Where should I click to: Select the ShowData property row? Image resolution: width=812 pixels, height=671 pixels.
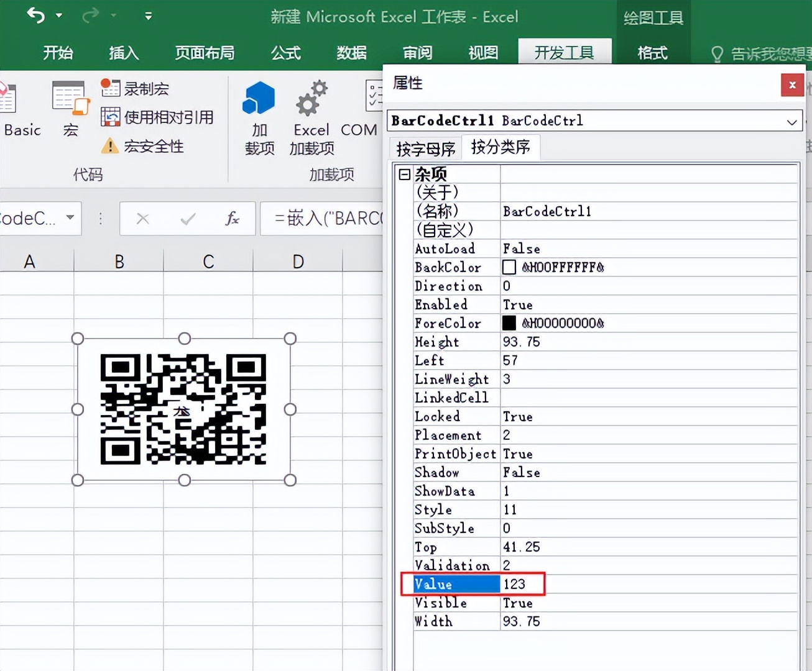[x=606, y=491]
